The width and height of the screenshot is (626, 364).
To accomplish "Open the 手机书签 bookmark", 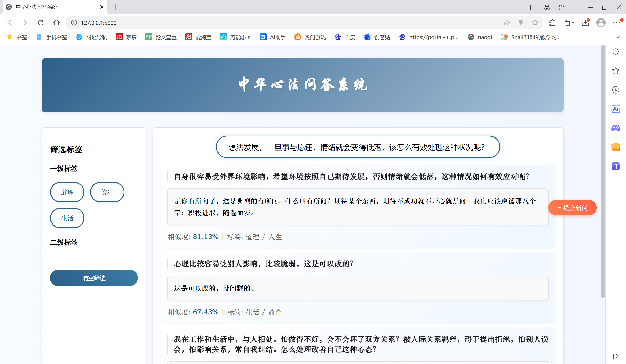I will [x=52, y=37].
